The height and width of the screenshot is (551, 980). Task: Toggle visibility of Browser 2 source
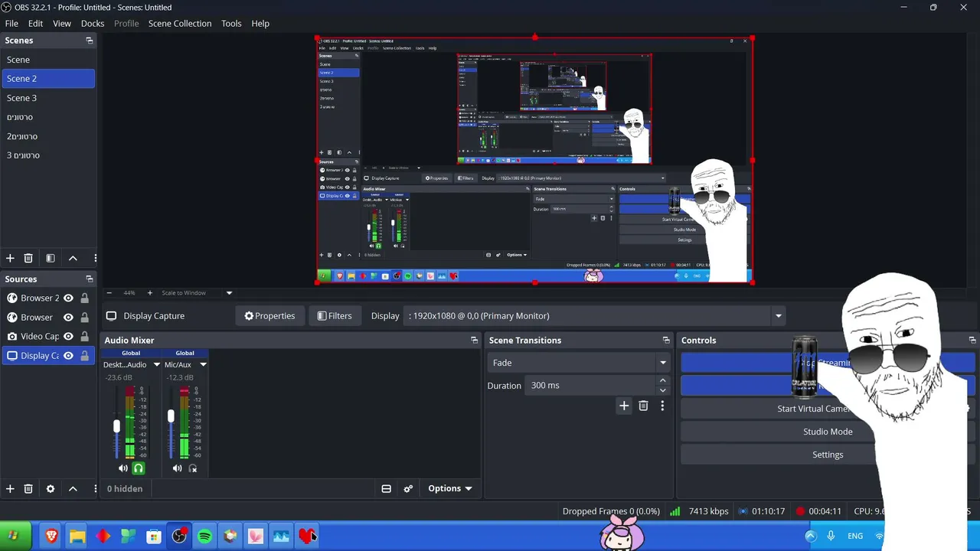coord(68,298)
